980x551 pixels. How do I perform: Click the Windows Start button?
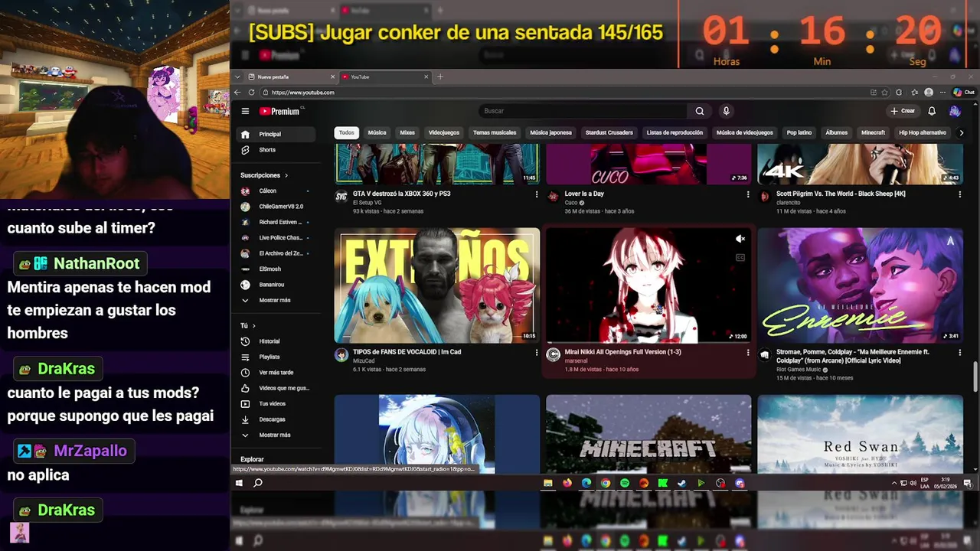click(239, 483)
